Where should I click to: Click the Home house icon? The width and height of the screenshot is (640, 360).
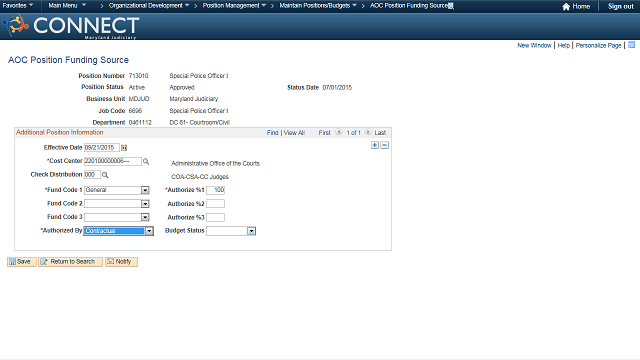pyautogui.click(x=566, y=7)
